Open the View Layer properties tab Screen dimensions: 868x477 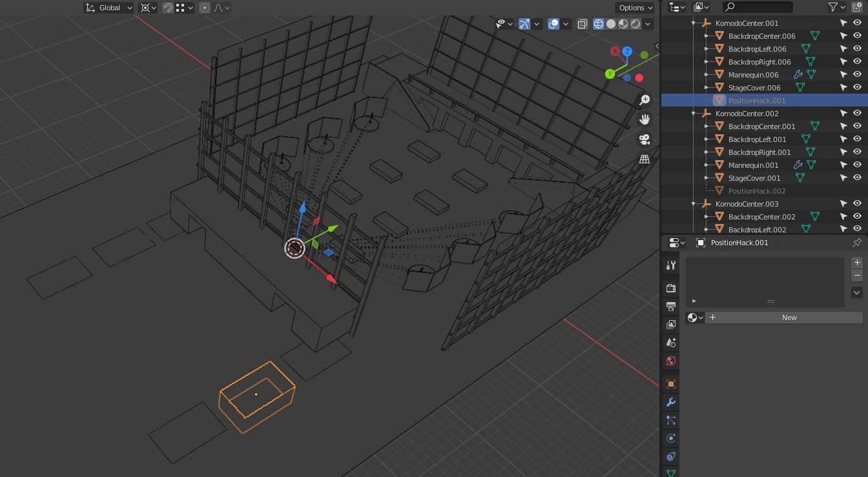(670, 325)
